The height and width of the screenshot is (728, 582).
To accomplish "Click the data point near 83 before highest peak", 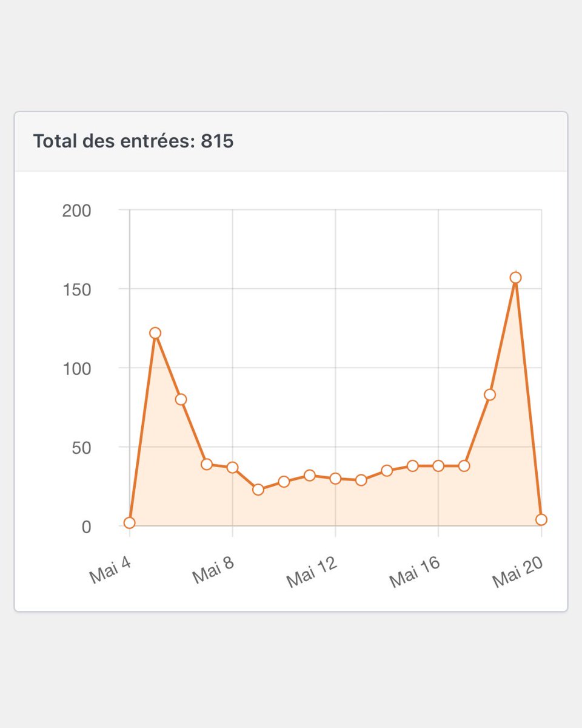I will pyautogui.click(x=490, y=394).
